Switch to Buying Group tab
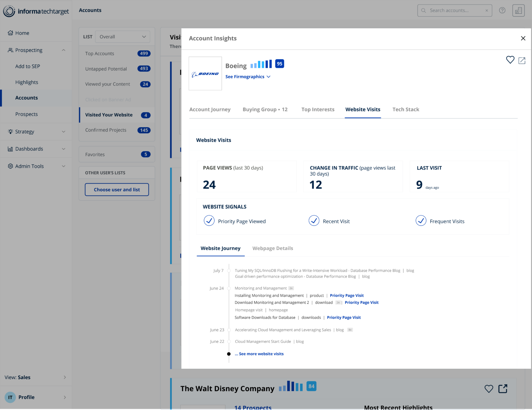This screenshot has height=410, width=532. (x=265, y=110)
